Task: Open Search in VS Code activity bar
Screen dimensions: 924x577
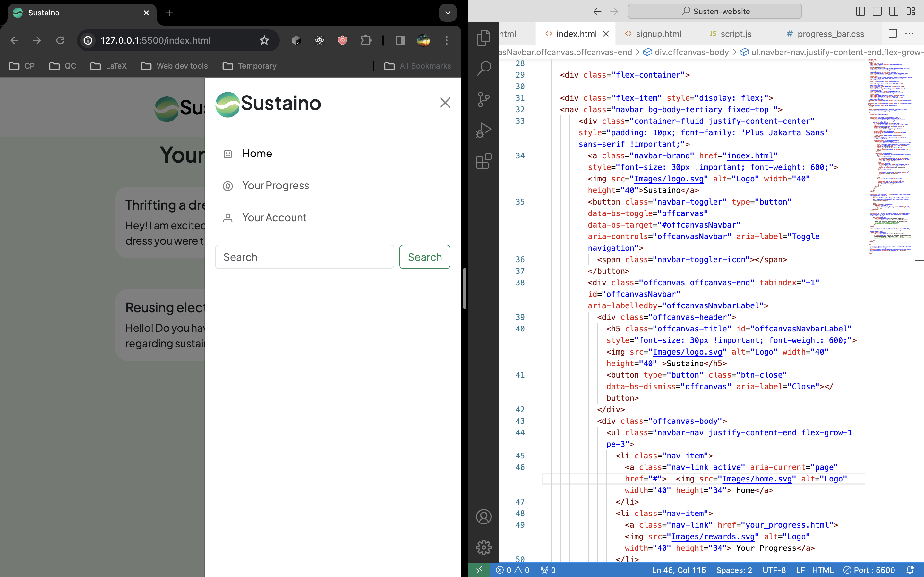Action: coord(483,68)
